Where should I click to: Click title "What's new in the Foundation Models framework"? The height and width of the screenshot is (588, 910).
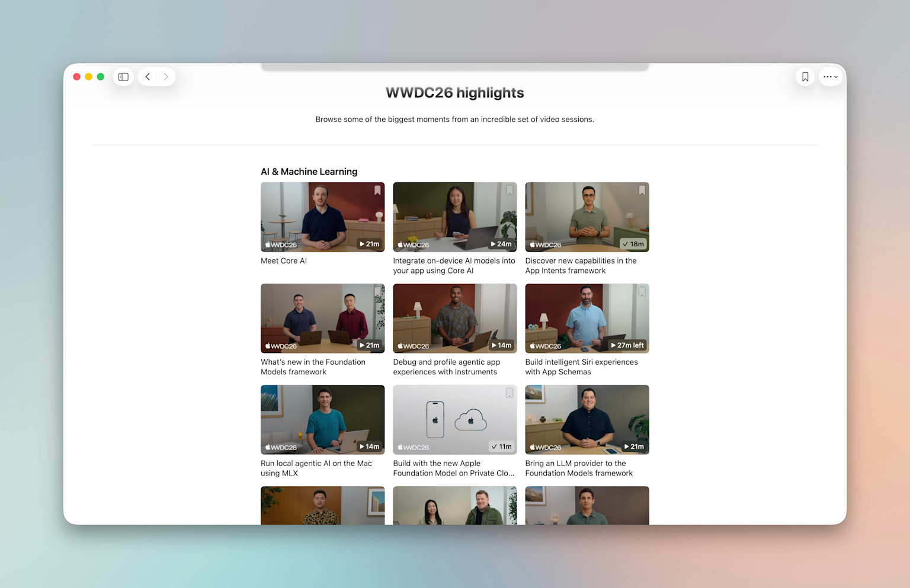point(313,367)
